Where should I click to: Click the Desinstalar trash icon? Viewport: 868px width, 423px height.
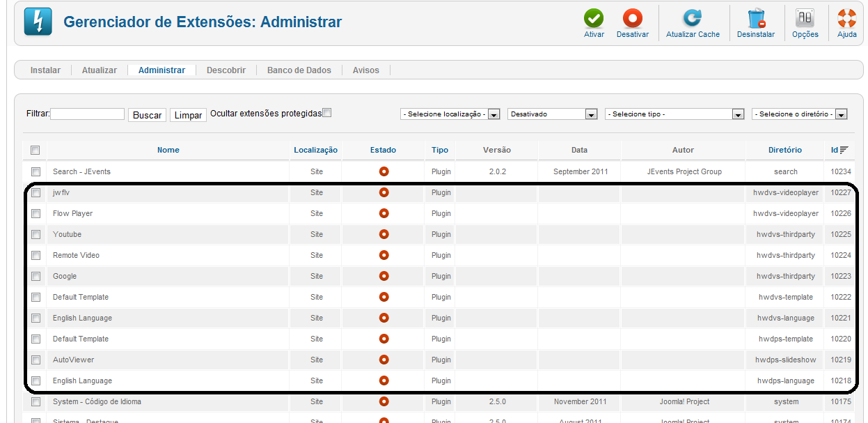pos(756,19)
